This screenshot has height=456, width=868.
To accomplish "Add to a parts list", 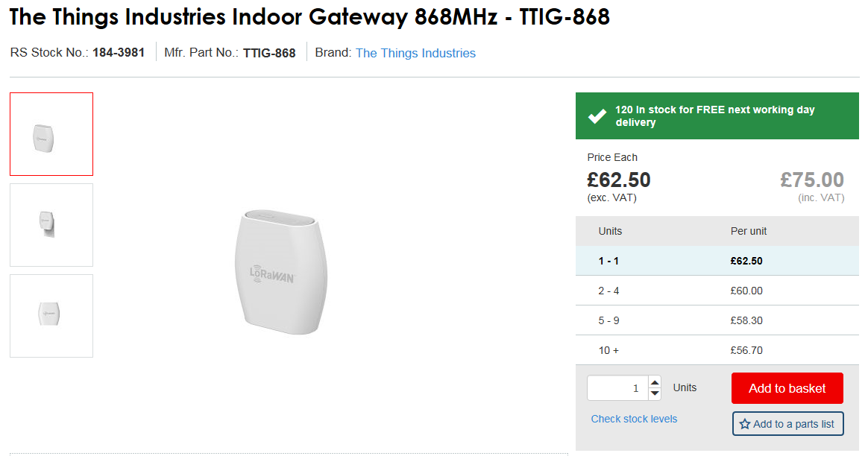I will coord(787,424).
